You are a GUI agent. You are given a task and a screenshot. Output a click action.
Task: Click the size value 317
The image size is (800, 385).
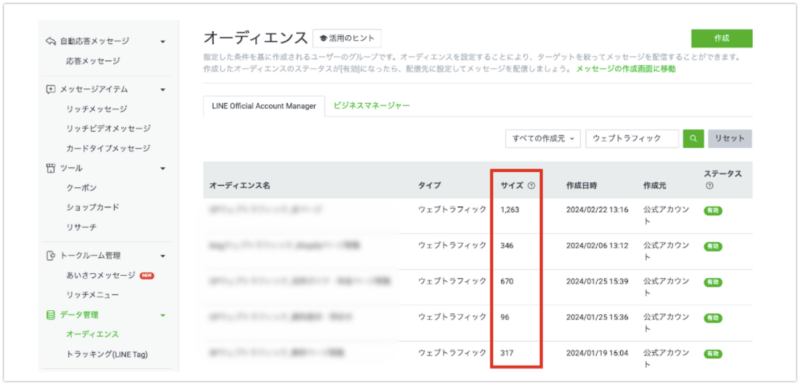[x=507, y=353]
